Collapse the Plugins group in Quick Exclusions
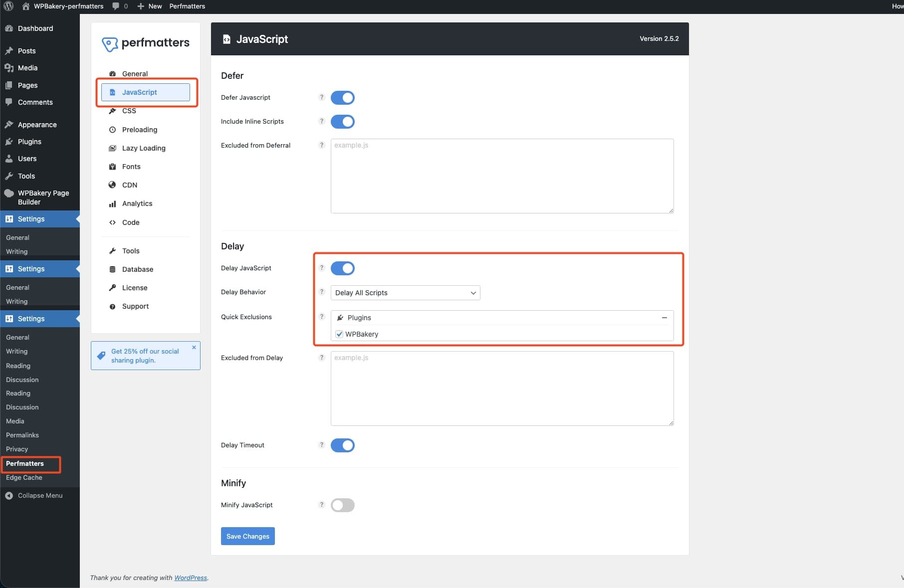The width and height of the screenshot is (904, 588). (x=664, y=318)
